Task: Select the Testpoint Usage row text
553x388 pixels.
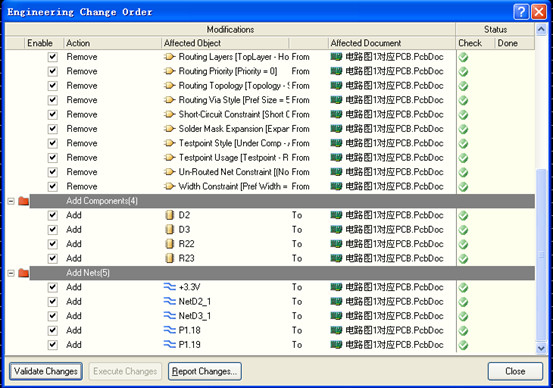Action: coord(233,158)
